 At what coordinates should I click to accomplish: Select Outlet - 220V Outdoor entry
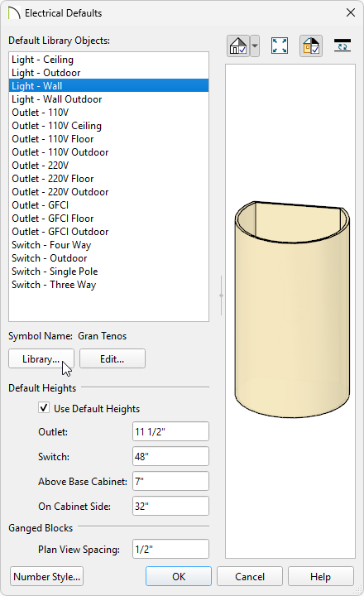coord(108,192)
